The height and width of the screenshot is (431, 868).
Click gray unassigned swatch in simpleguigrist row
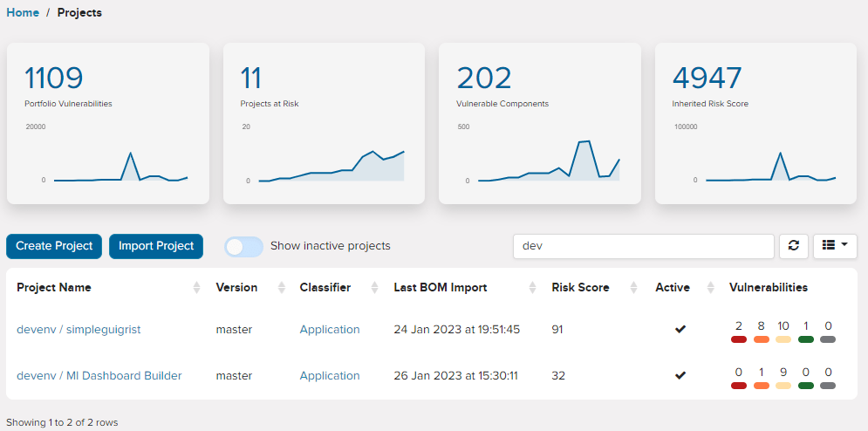tap(828, 339)
